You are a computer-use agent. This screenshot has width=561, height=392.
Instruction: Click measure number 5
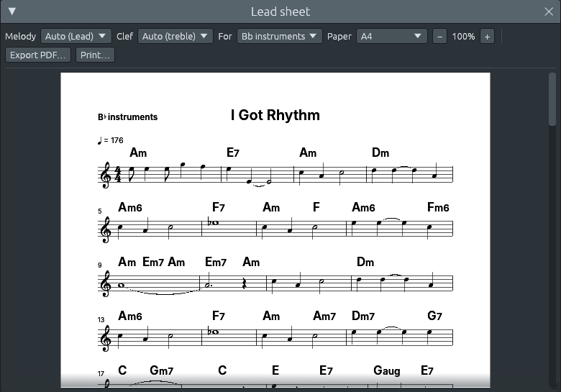[100, 211]
